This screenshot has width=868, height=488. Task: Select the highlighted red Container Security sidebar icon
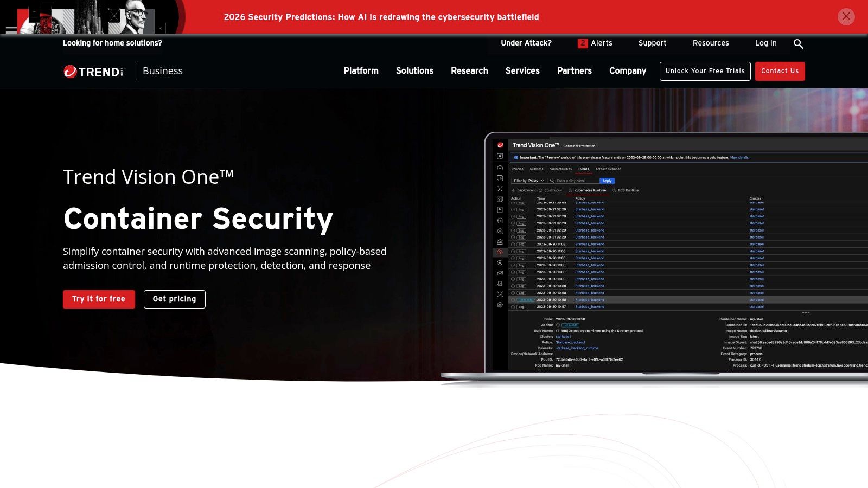pos(500,252)
